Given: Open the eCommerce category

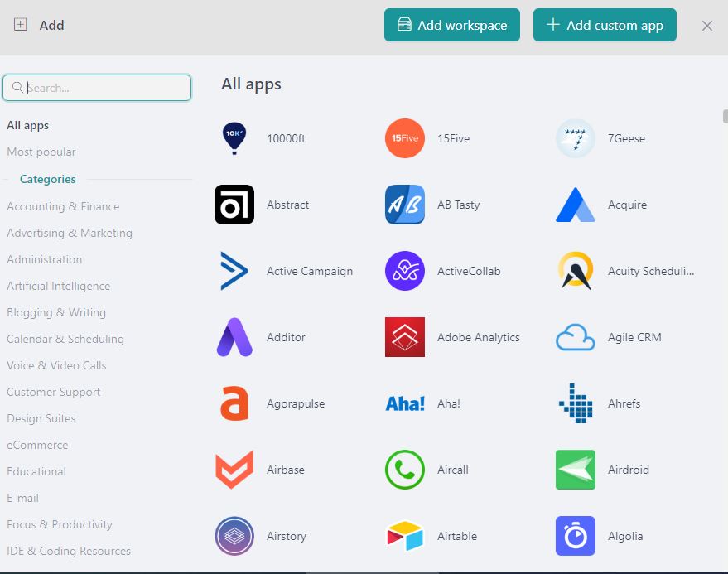Looking at the screenshot, I should [x=37, y=445].
